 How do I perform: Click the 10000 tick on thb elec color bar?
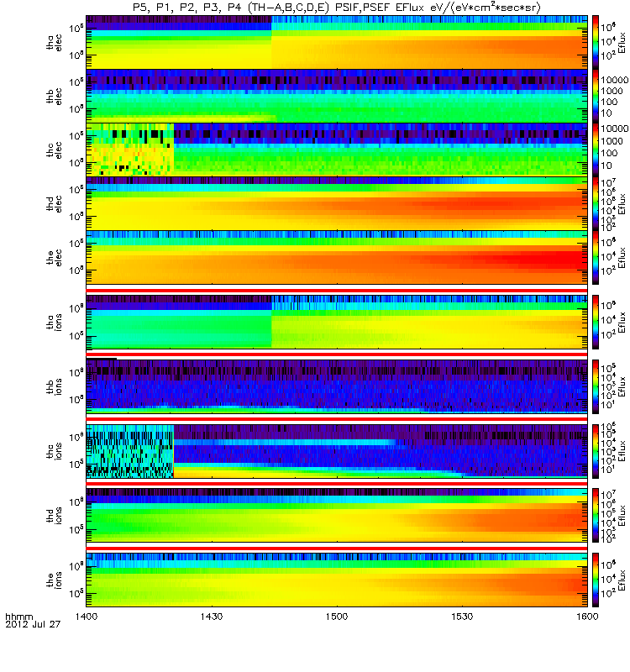click(x=614, y=80)
